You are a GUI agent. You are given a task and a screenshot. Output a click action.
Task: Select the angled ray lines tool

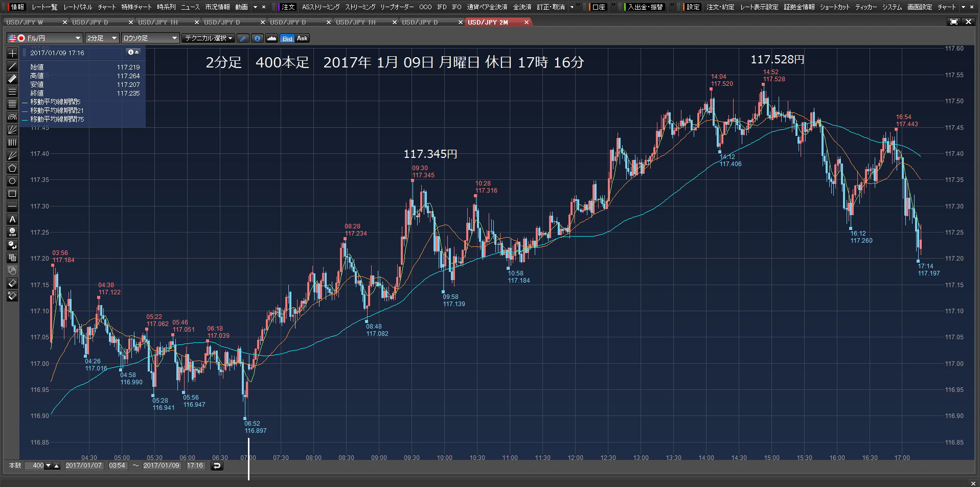[12, 155]
